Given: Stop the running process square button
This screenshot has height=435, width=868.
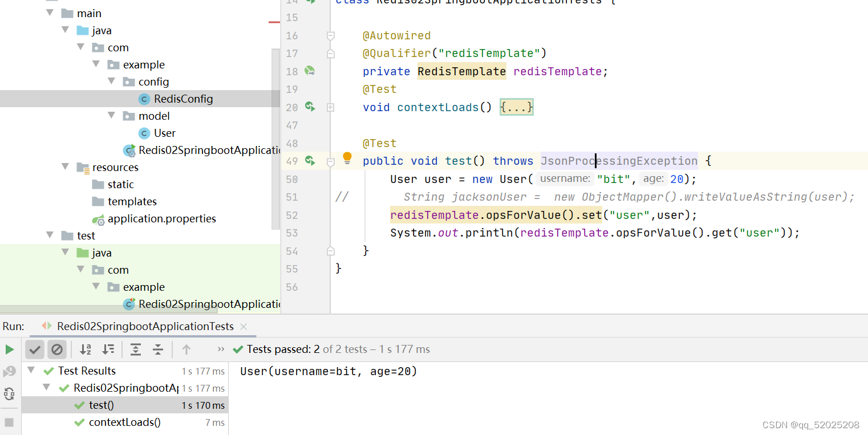Looking at the screenshot, I should tap(9, 422).
